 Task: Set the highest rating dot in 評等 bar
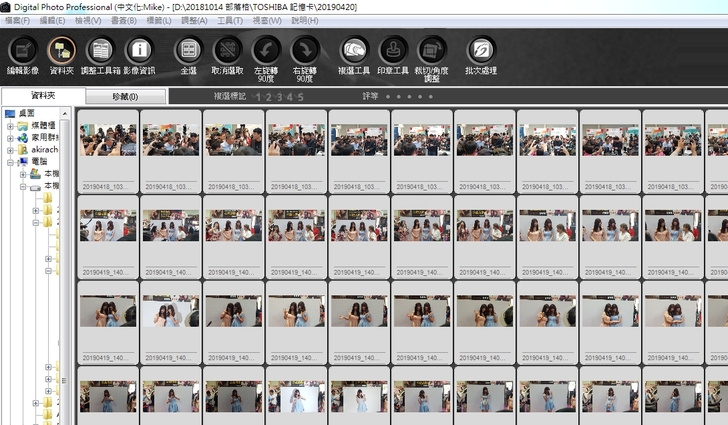point(431,97)
